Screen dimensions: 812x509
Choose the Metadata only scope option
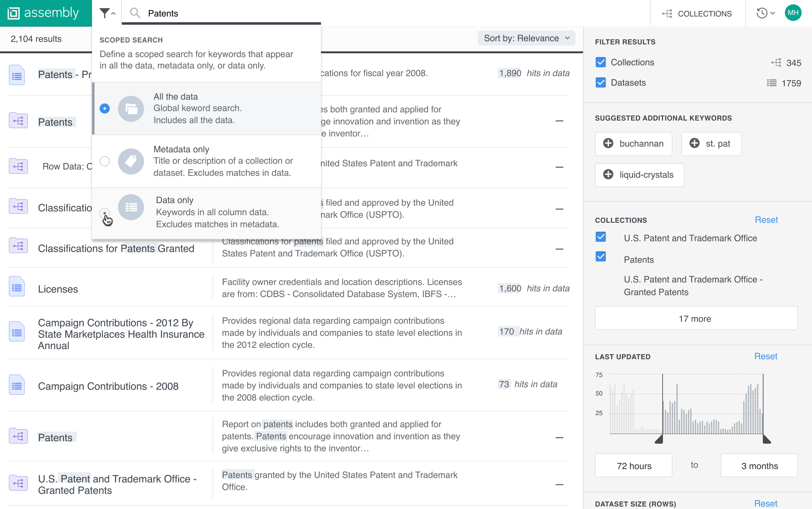click(x=207, y=161)
